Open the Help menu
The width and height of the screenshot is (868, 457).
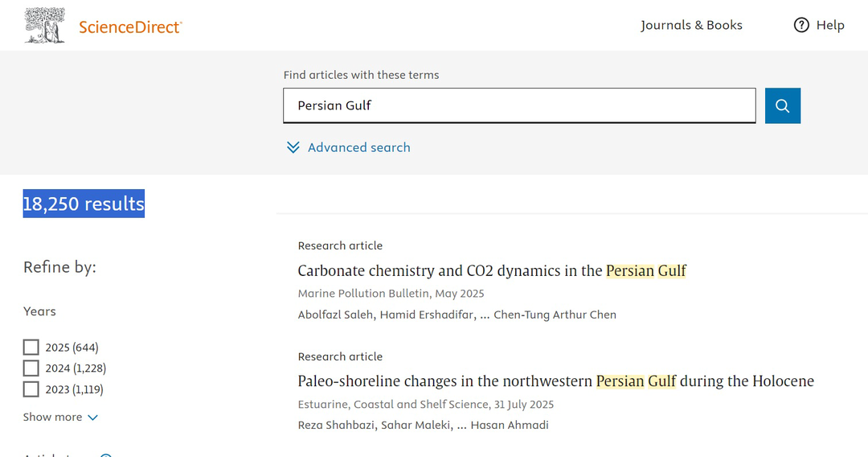(829, 25)
